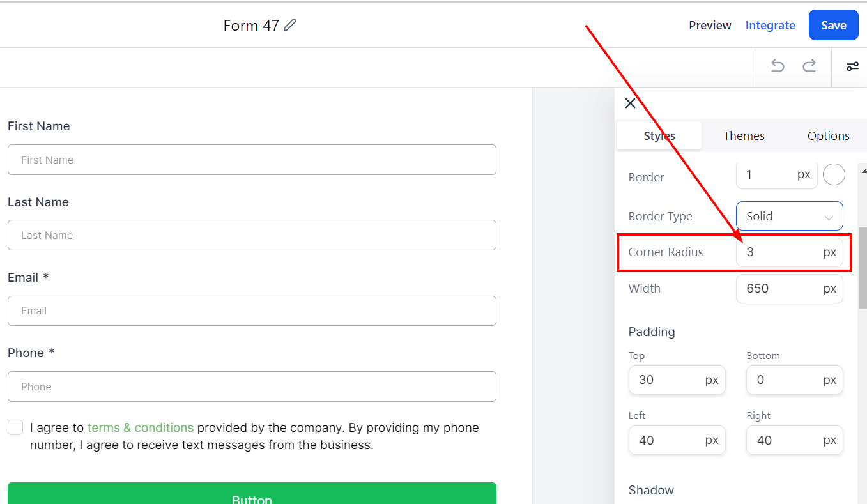Check the terms & conditions agreement checkbox
867x504 pixels.
pyautogui.click(x=15, y=427)
